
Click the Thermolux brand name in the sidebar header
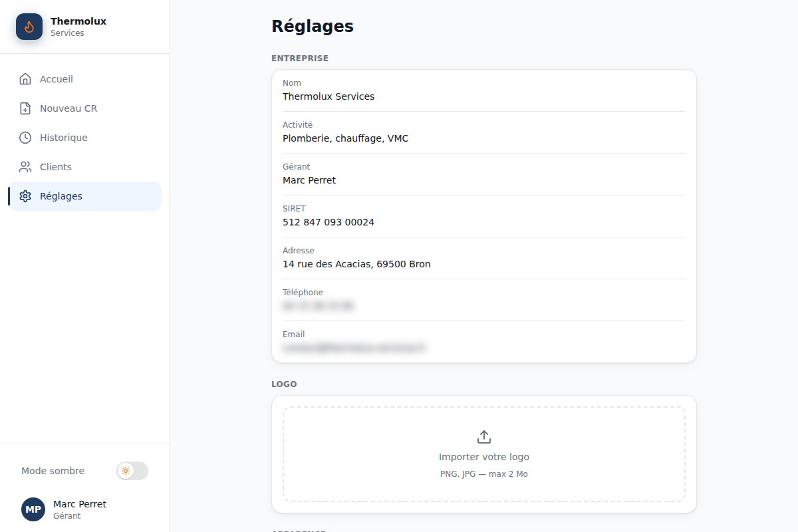(78, 21)
